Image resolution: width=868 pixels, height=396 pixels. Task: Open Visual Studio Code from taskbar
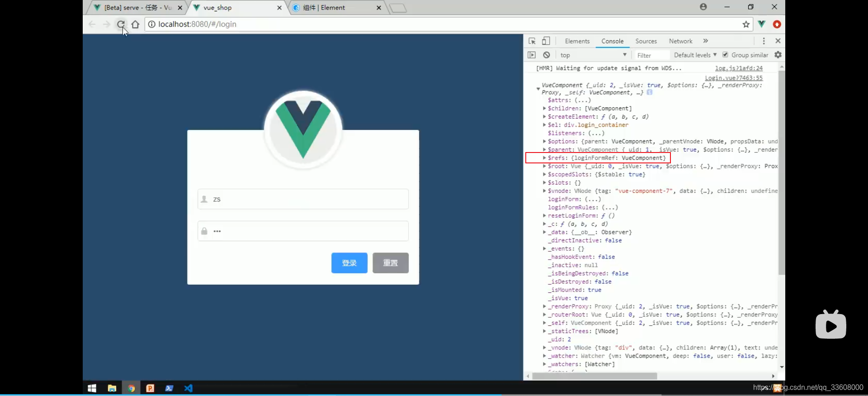click(189, 388)
